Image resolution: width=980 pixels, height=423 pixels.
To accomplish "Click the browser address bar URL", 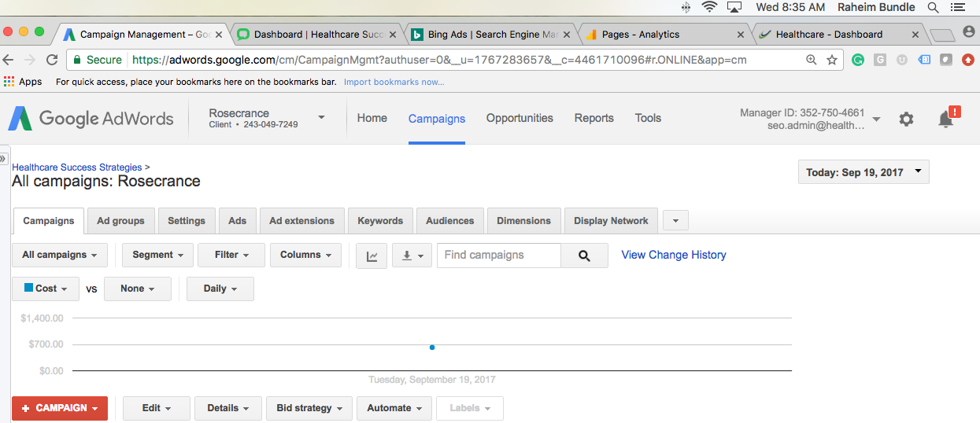I will coord(439,60).
